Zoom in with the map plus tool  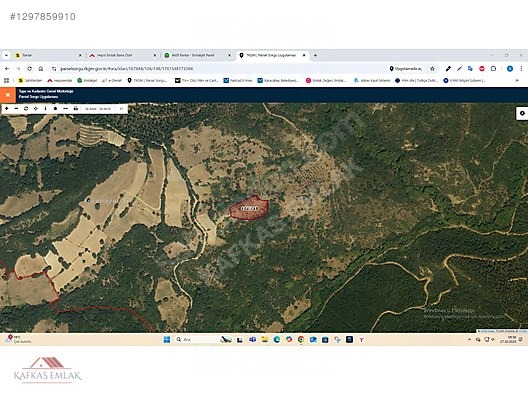point(6,109)
